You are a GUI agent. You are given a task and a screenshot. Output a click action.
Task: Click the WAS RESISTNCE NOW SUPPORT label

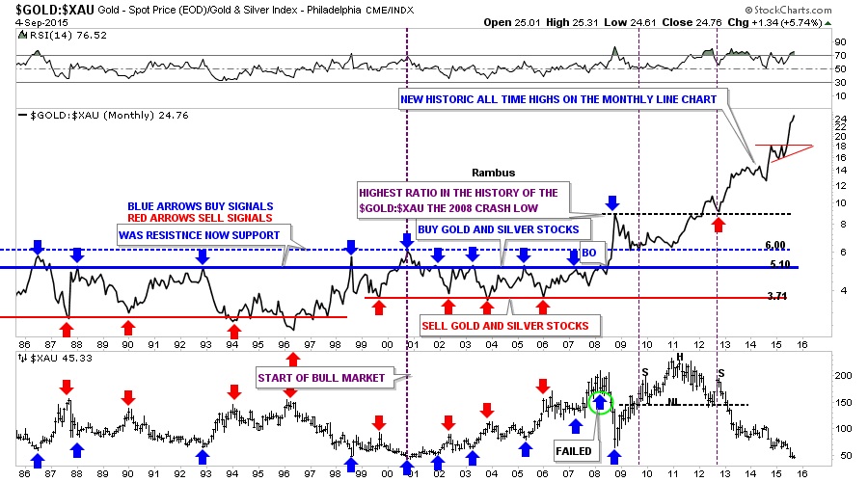tap(200, 235)
